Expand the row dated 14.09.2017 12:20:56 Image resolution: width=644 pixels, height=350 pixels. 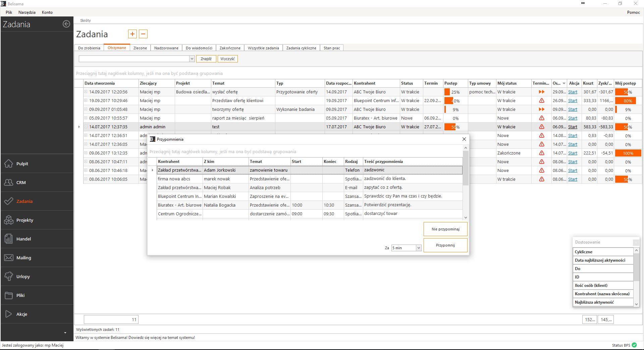86,92
